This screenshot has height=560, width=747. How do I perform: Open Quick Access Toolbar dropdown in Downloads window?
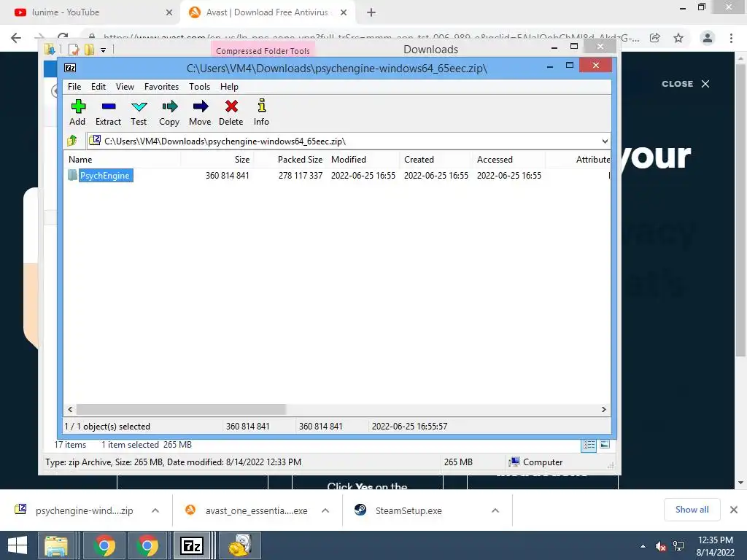103,50
